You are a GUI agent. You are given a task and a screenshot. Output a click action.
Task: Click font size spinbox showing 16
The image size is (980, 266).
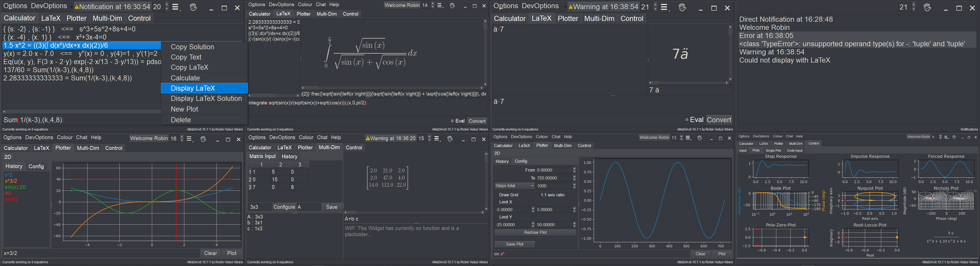click(x=176, y=139)
